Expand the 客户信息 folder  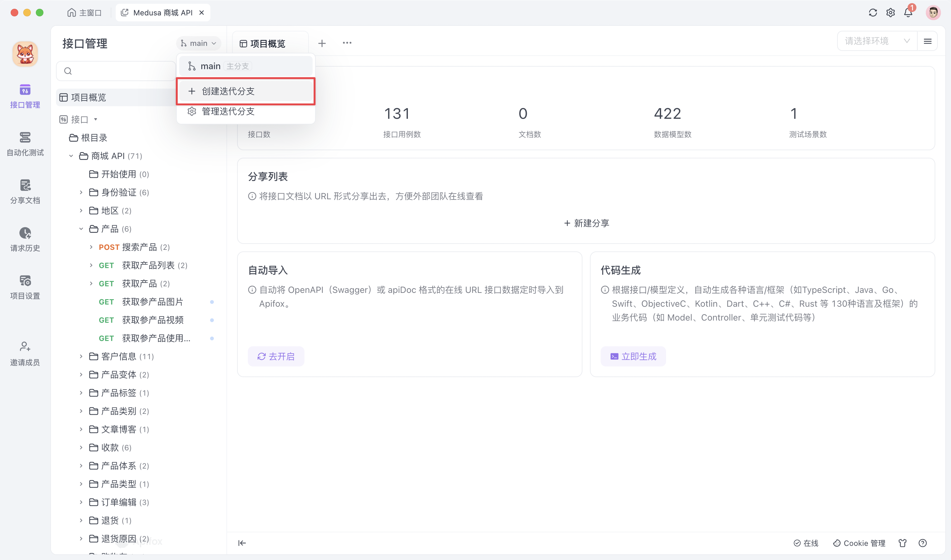(x=81, y=356)
